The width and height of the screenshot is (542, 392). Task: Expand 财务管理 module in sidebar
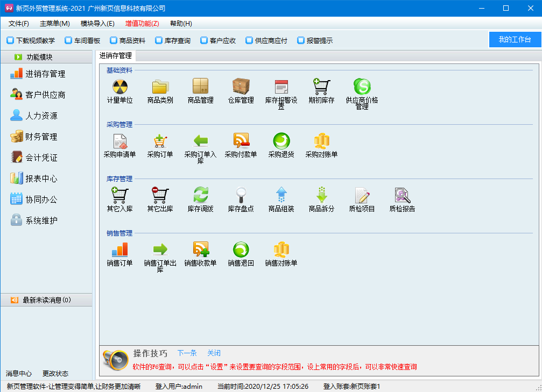(x=41, y=137)
